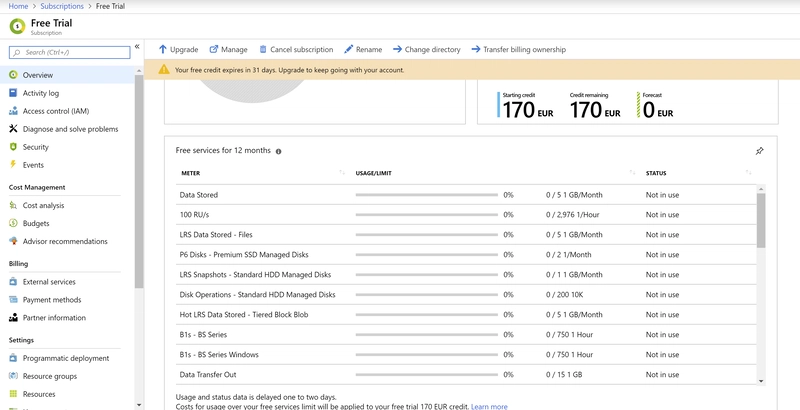Sort table by the USAGE/LIMIT column arrows
Viewport: 800px width, 410px height.
pyautogui.click(x=633, y=173)
